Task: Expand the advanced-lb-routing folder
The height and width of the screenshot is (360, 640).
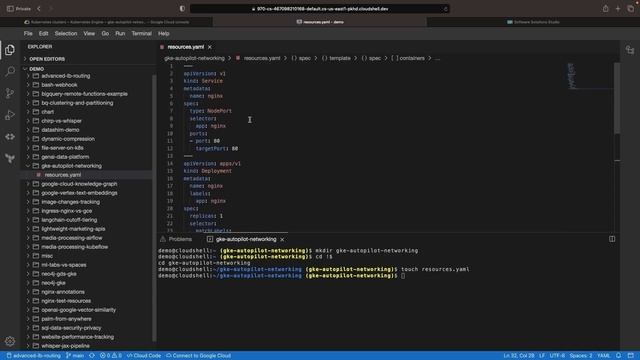Action: (x=65, y=76)
